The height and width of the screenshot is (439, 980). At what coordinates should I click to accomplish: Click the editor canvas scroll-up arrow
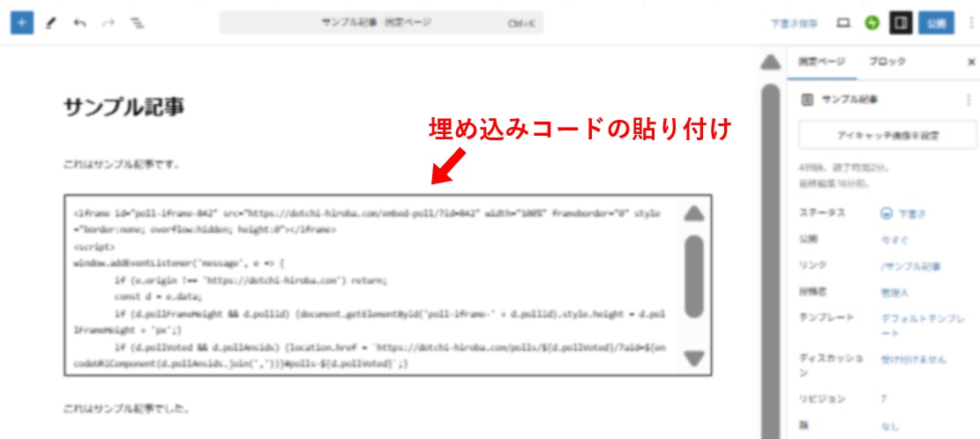pyautogui.click(x=771, y=62)
